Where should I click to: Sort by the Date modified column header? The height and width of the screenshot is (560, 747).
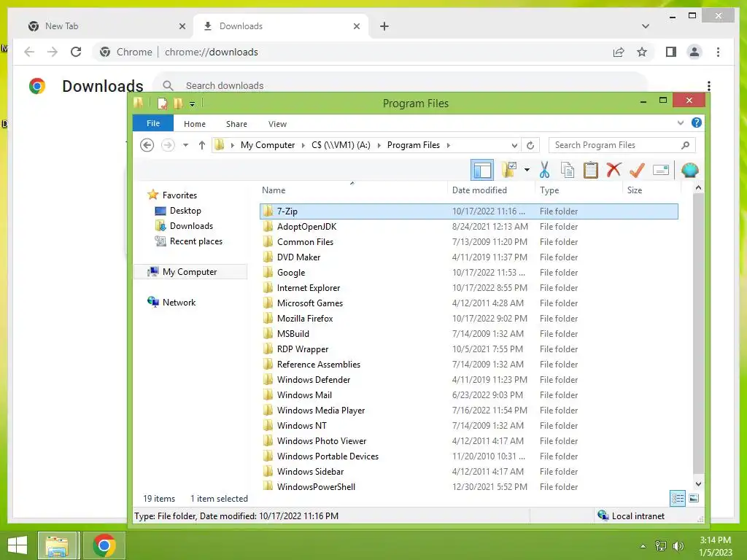pyautogui.click(x=491, y=190)
